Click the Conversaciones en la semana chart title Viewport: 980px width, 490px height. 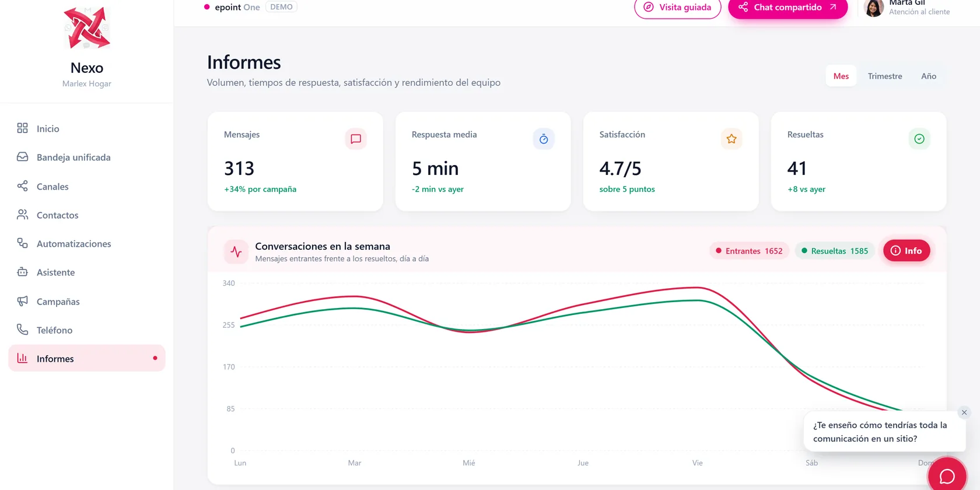tap(323, 246)
